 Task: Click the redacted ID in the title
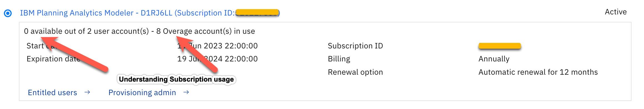(x=257, y=13)
